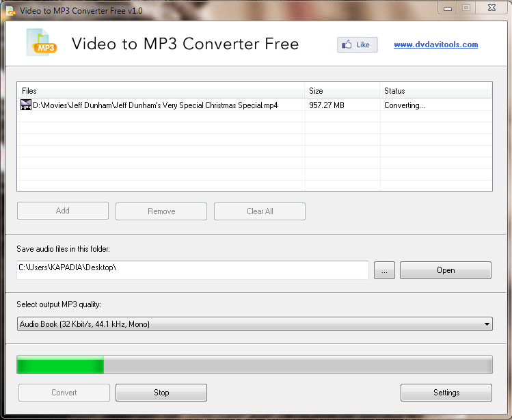Viewport: 512px width, 420px height.
Task: Click the 'Save audio files in this folder' label
Action: 64,249
